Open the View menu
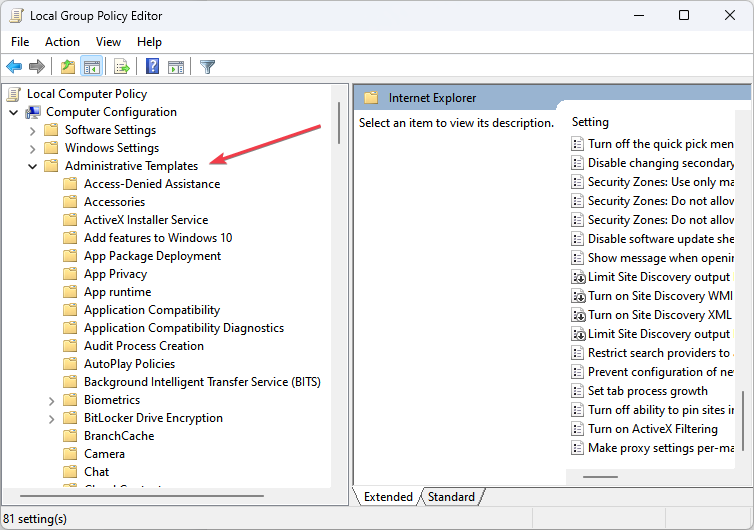Image resolution: width=754 pixels, height=530 pixels. 108,42
